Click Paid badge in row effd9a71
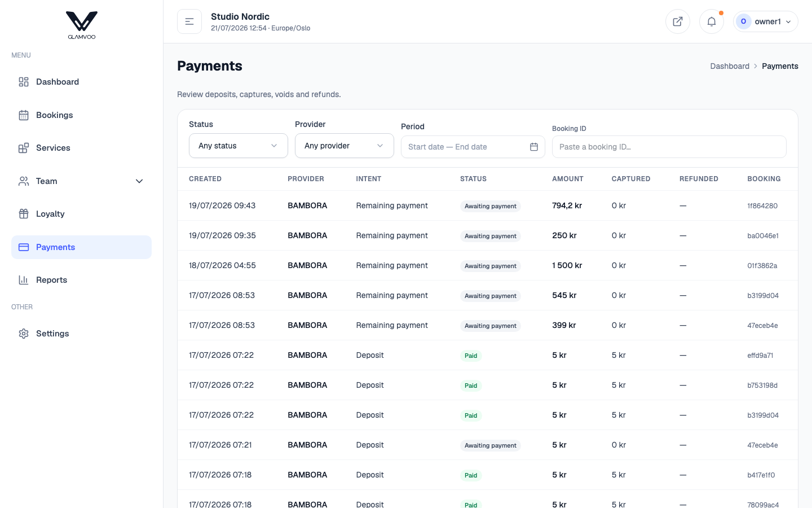This screenshot has height=508, width=812. 471,356
